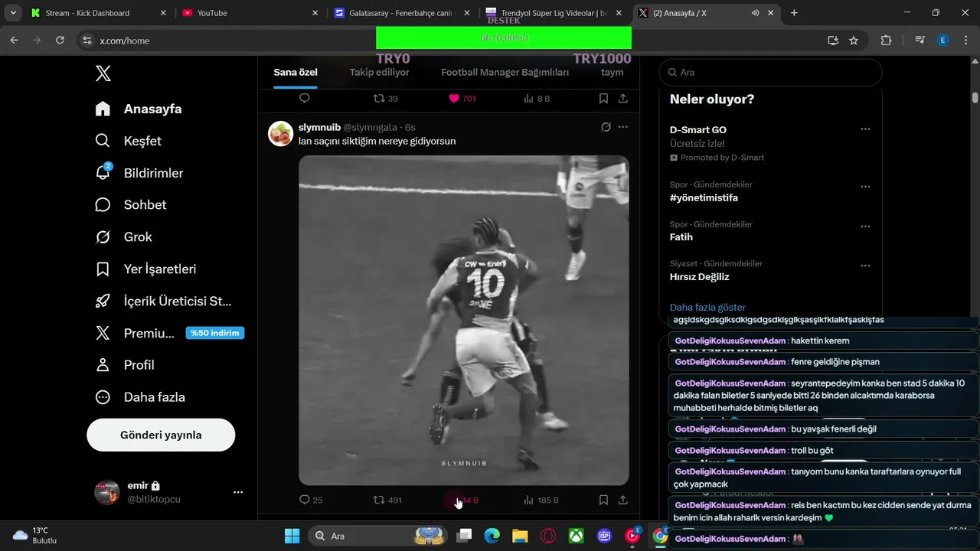Viewport: 980px width, 551px height.
Task: Like the upper post with 701 likes
Action: coord(462,99)
